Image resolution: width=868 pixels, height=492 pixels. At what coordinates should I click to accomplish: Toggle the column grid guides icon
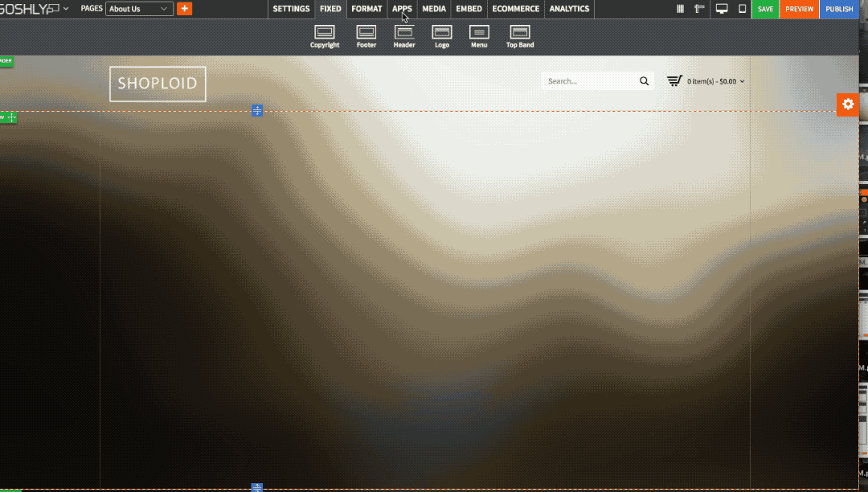pos(681,9)
